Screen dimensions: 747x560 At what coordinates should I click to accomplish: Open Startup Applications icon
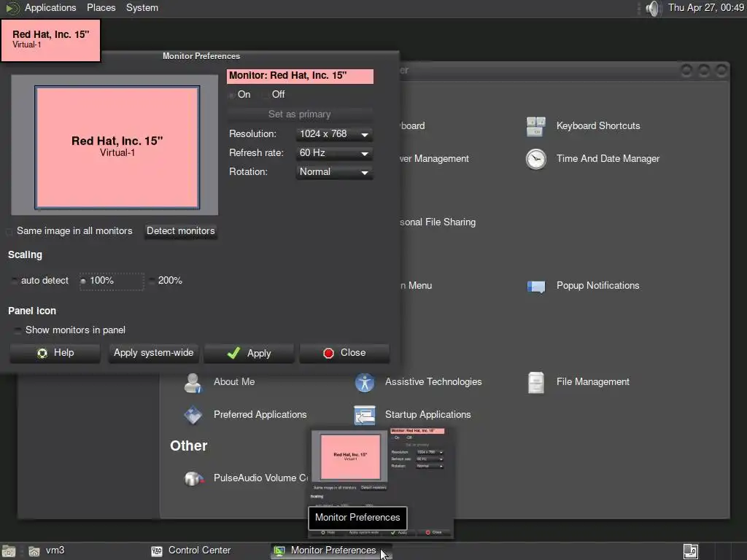click(365, 415)
